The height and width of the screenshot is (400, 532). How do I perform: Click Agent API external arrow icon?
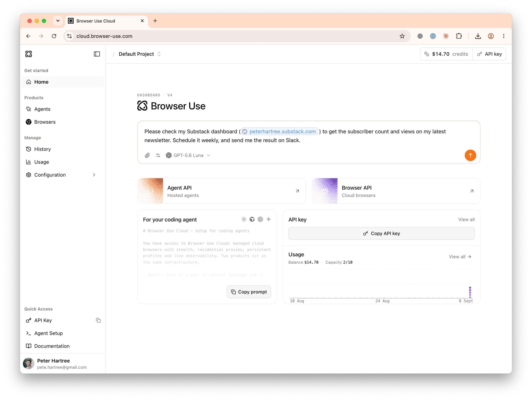click(297, 191)
